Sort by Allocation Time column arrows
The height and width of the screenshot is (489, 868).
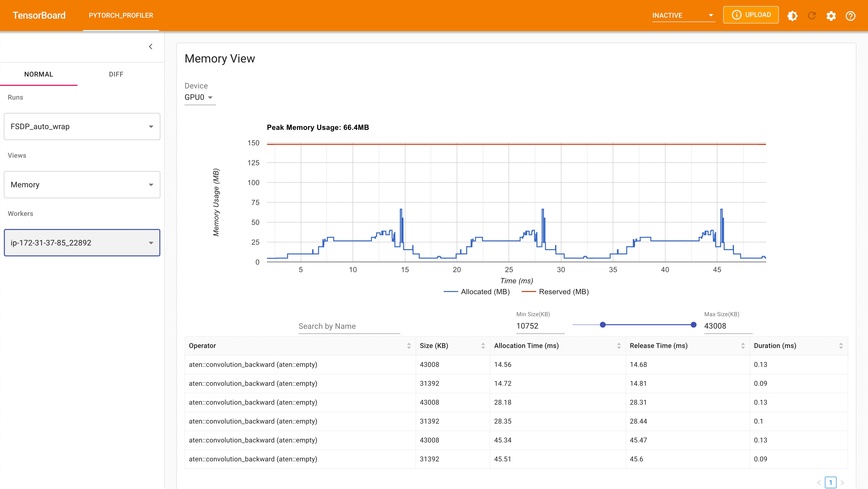pyautogui.click(x=619, y=346)
